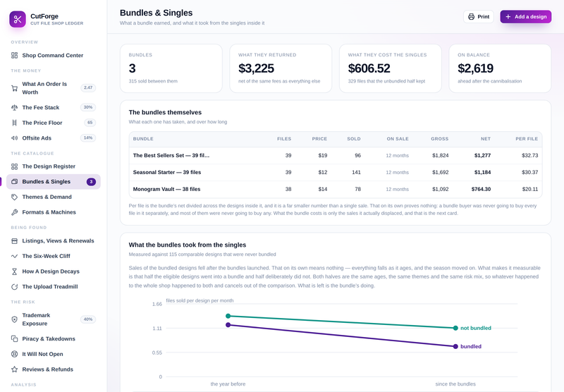Click the PER FILE column header
This screenshot has height=392, width=564.
tap(527, 139)
